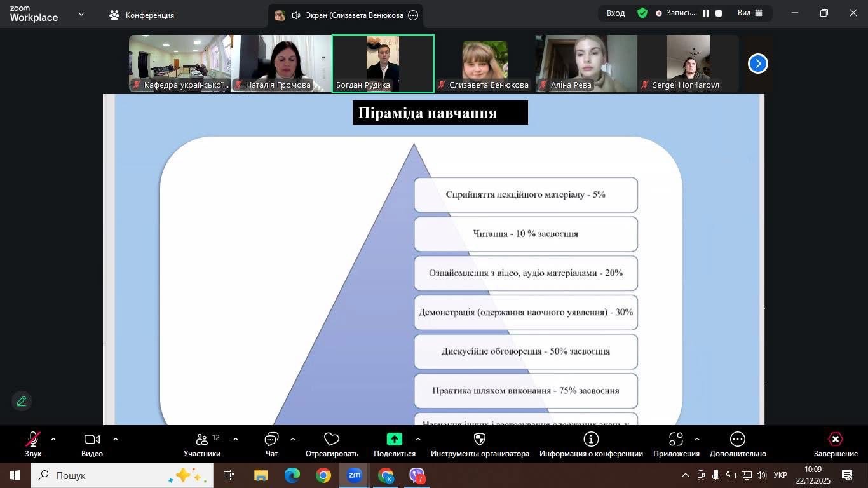This screenshot has height=488, width=868.
Task: Open meeting information icon
Action: (x=591, y=440)
